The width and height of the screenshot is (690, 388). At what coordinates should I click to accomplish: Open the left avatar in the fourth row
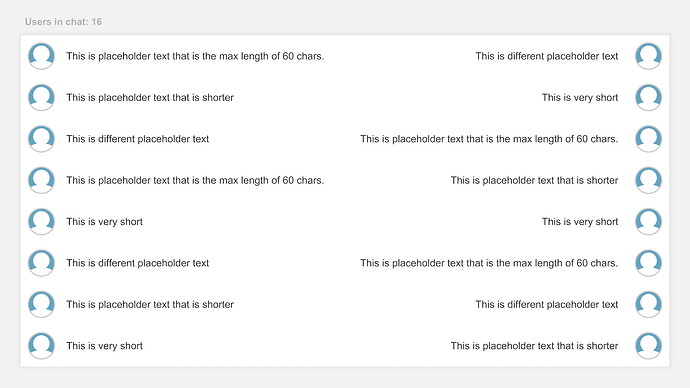41,180
